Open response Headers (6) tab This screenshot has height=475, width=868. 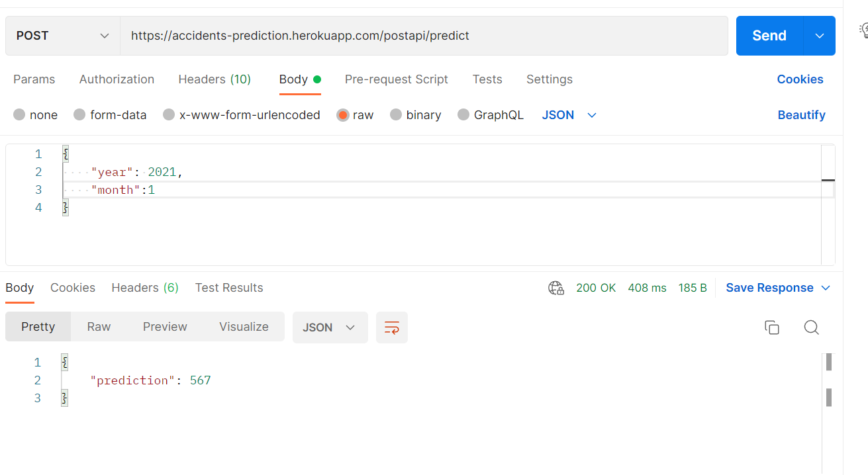145,288
